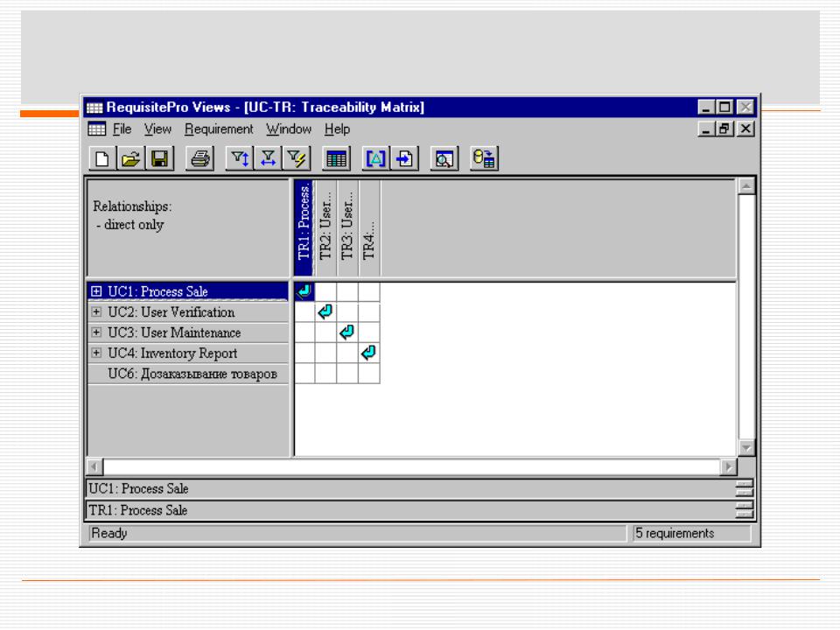Click the blue arrow to document icon
The width and height of the screenshot is (840, 630).
coord(404,158)
